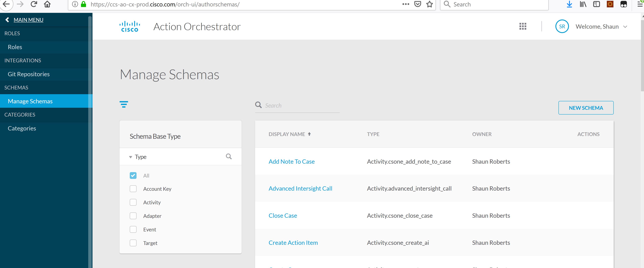Click orange extension icon in toolbar
The height and width of the screenshot is (268, 644).
click(610, 4)
